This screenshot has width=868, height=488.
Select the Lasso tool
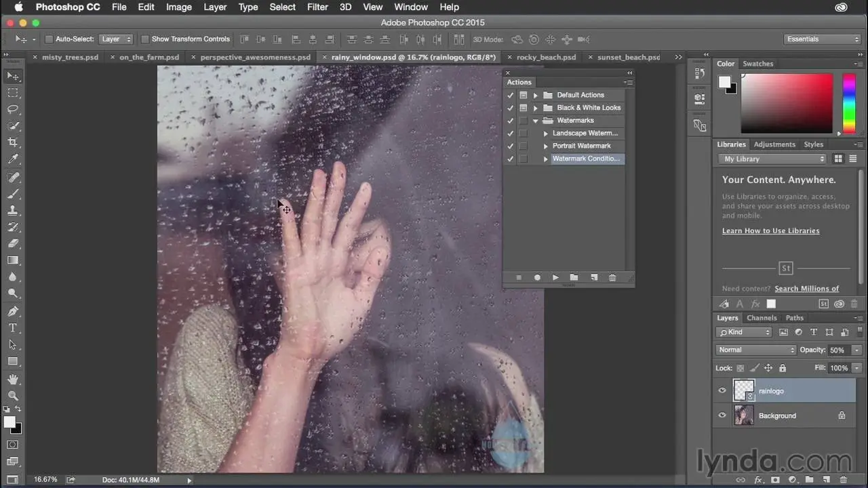coord(13,109)
